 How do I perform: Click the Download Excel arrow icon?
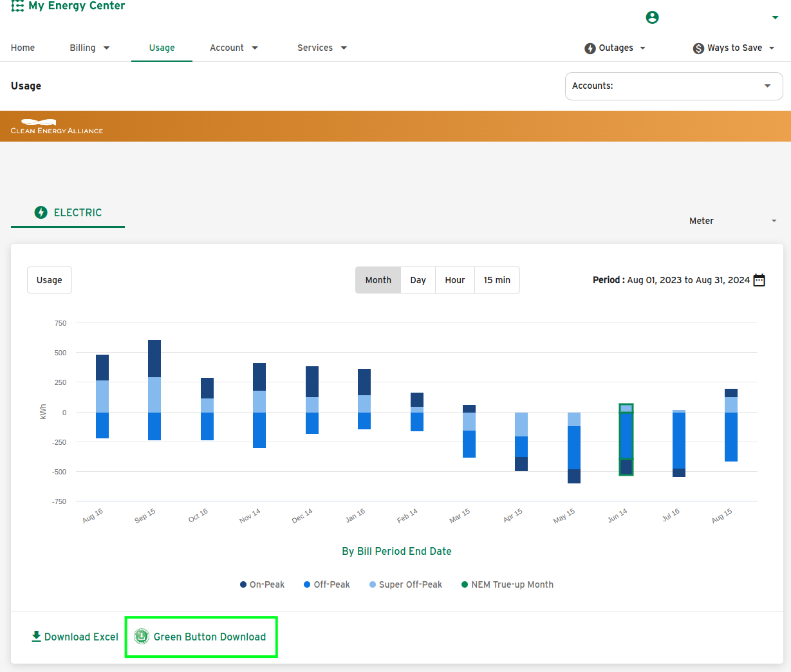36,636
